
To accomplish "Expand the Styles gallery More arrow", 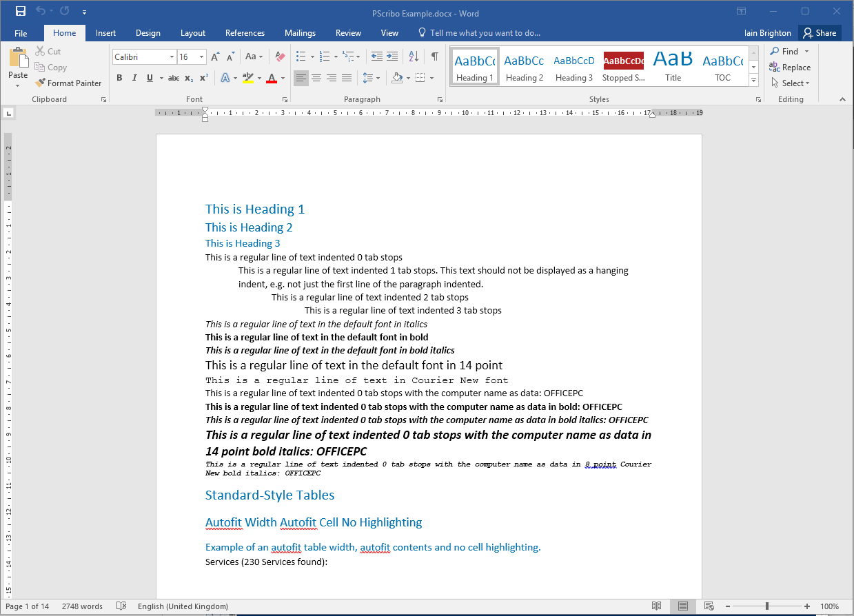I will click(753, 81).
